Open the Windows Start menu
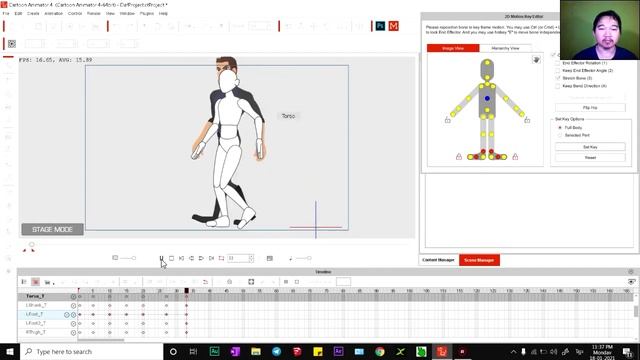 click(x=10, y=351)
